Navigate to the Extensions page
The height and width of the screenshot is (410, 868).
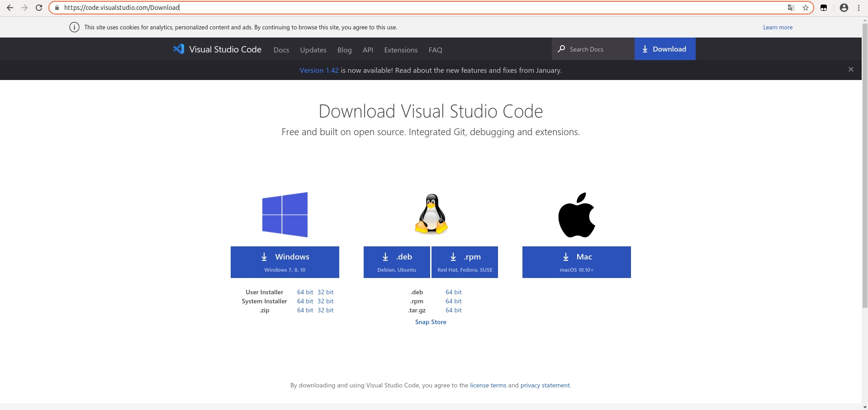point(400,50)
